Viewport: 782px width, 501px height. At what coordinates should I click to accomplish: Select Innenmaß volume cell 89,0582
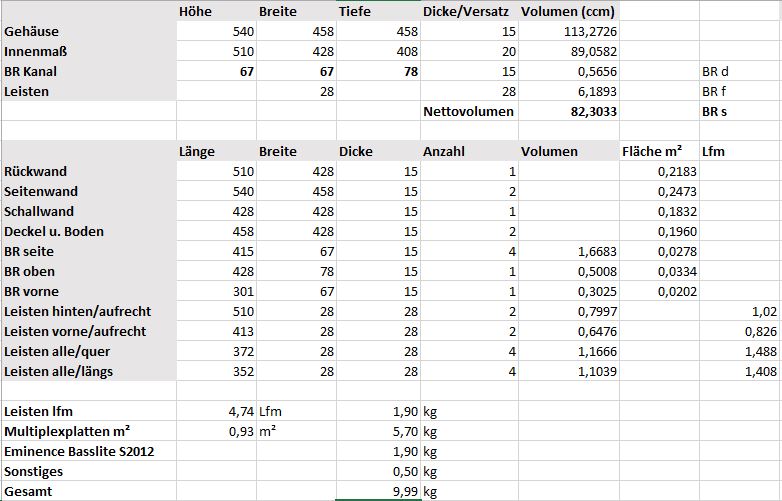569,51
